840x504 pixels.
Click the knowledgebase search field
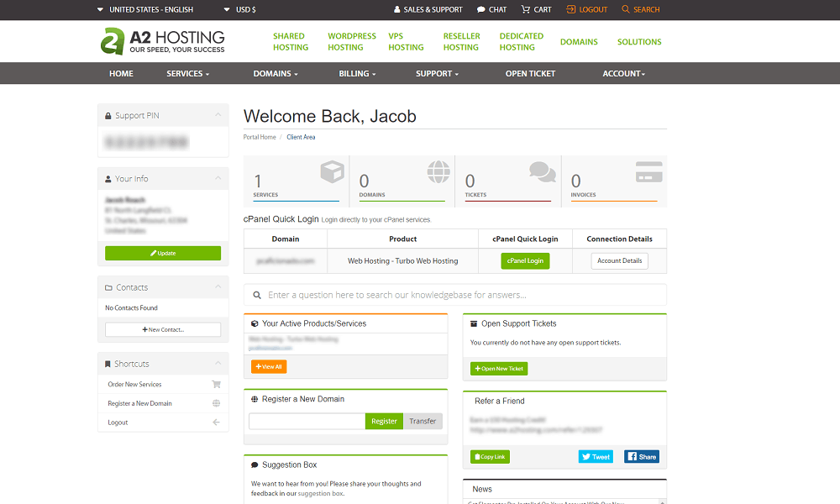(454, 295)
